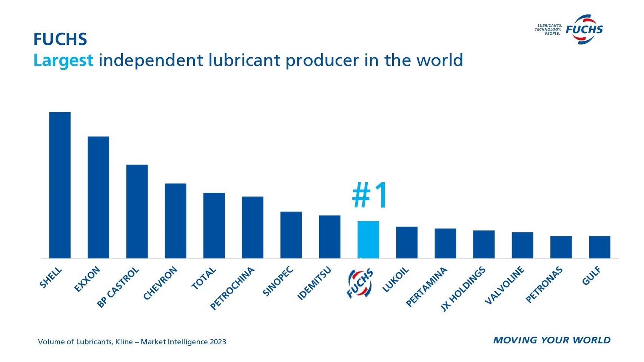Image resolution: width=644 pixels, height=362 pixels.
Task: Select the PERTAMINA axis label
Action: pos(426,287)
